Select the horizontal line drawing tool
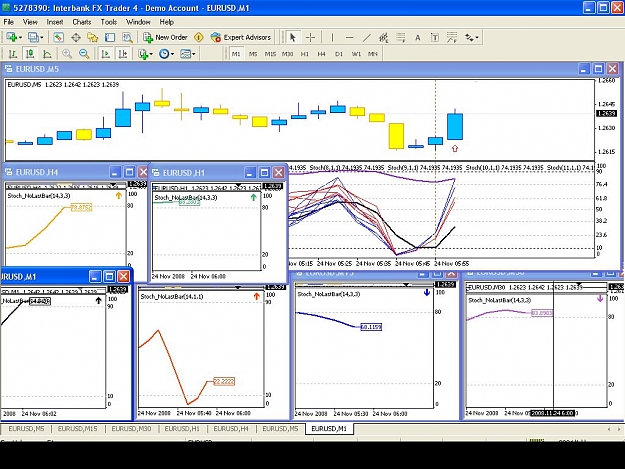The width and height of the screenshot is (625, 469). pyautogui.click(x=350, y=37)
